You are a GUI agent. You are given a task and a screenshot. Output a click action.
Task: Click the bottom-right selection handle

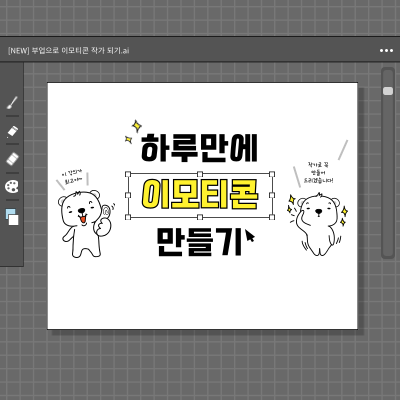pyautogui.click(x=272, y=217)
